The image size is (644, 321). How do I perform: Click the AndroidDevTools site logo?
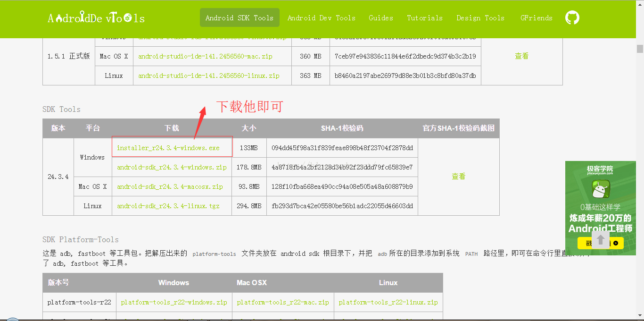[96, 18]
